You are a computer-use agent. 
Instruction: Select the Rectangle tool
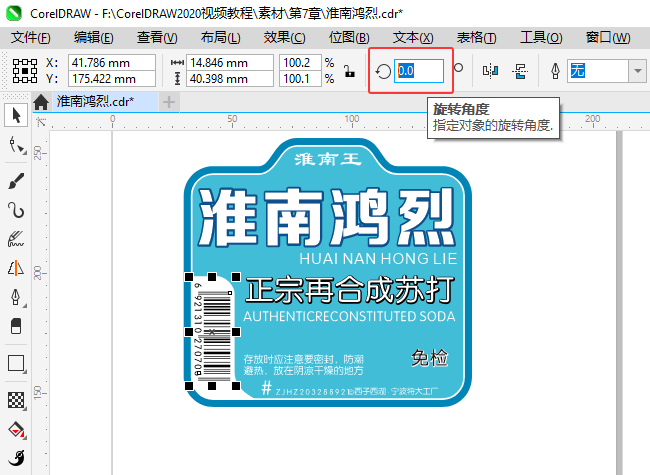coord(16,364)
